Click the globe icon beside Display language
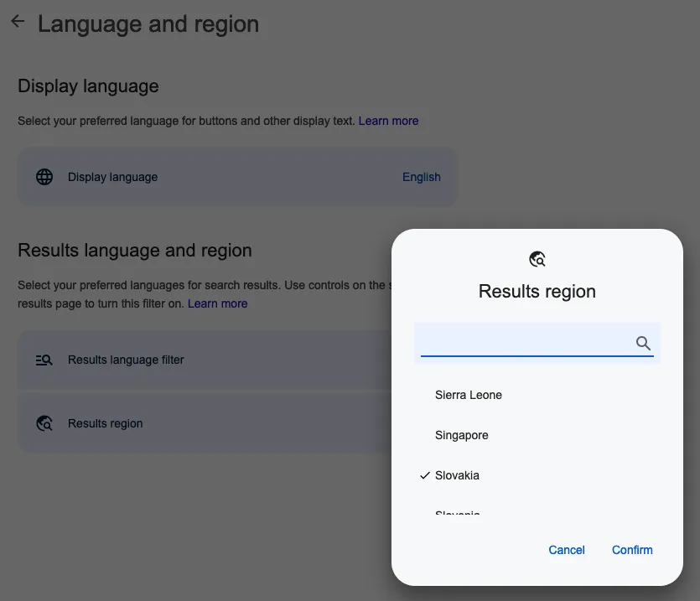Image resolution: width=700 pixels, height=601 pixels. [x=44, y=177]
